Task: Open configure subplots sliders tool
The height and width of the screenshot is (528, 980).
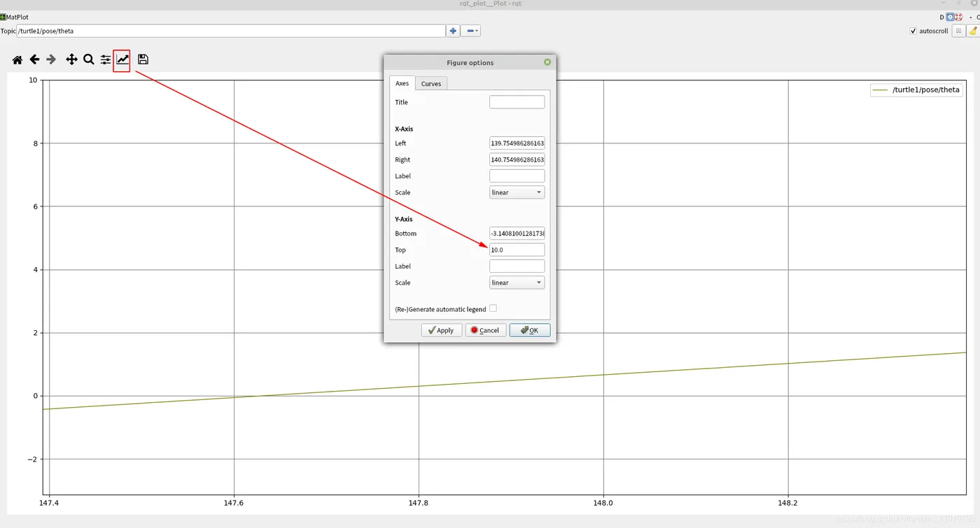Action: (x=106, y=59)
